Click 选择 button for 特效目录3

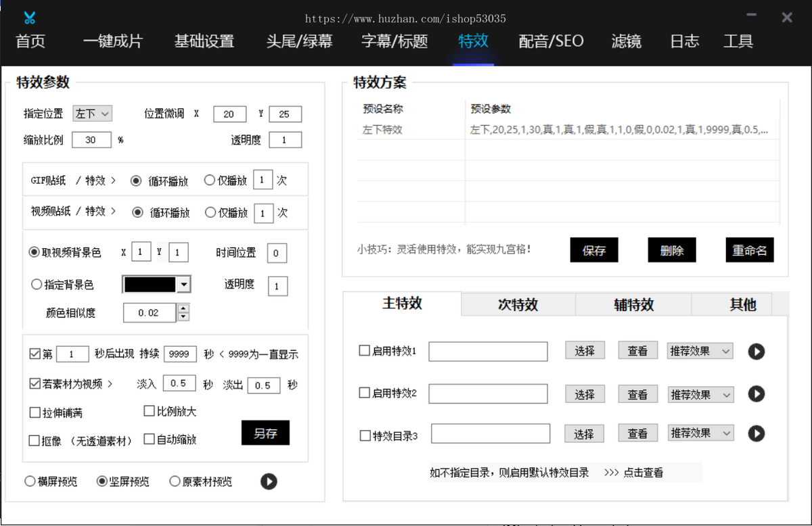coord(584,434)
